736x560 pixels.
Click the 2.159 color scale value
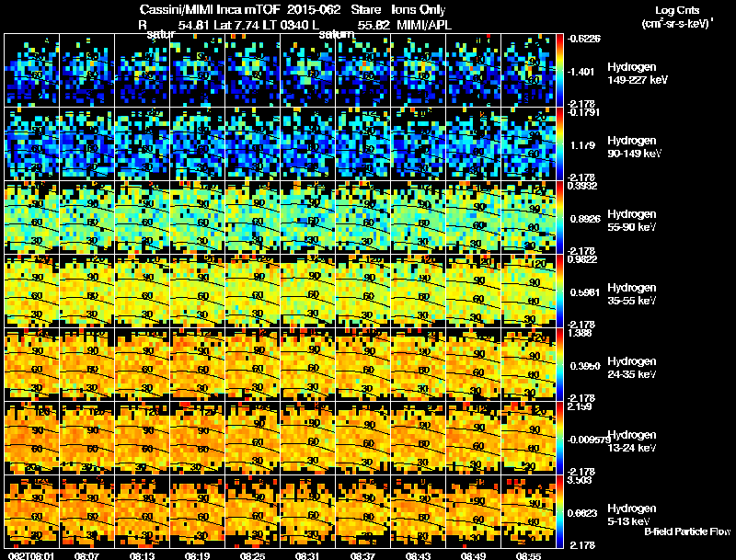[x=580, y=406]
